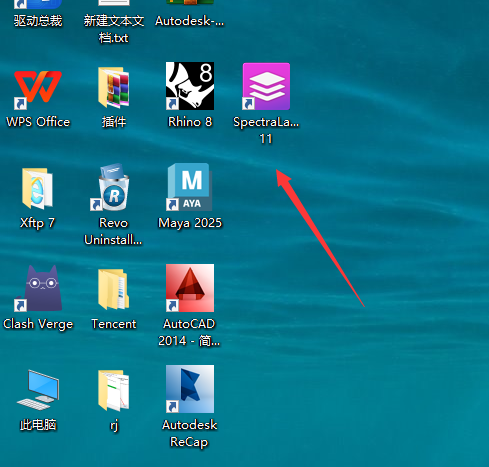Click the "Revo Uninstall..." text label
The height and width of the screenshot is (467, 489).
[113, 231]
